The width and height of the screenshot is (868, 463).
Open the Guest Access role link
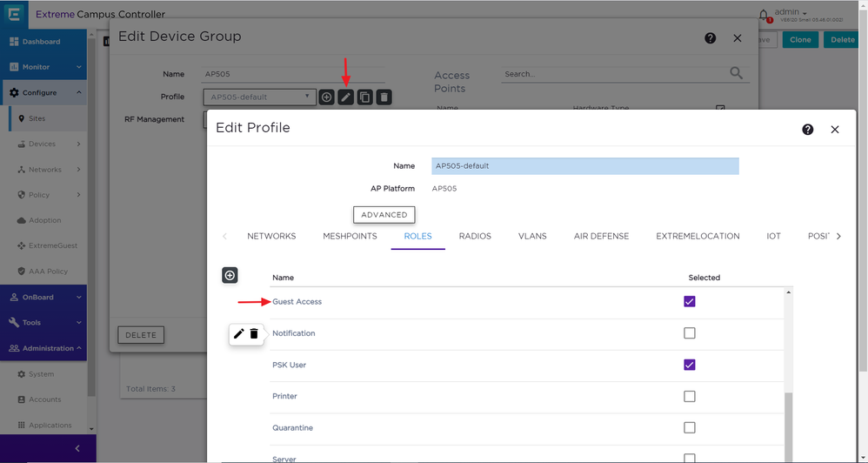[297, 302]
